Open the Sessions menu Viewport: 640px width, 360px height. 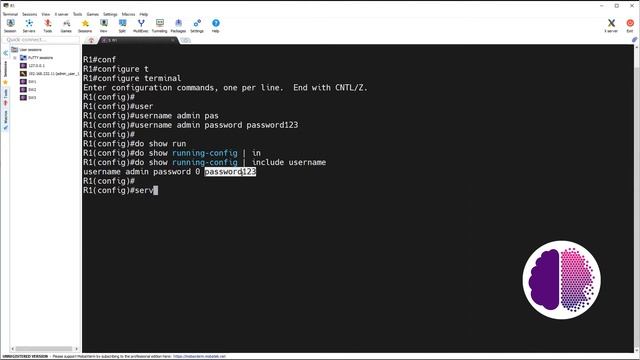pos(29,14)
